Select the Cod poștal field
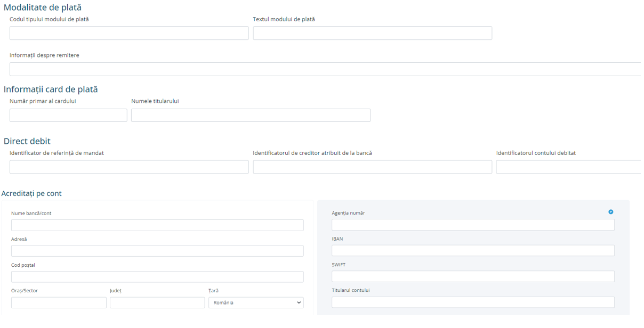Screen dimensions: 644x328 pos(157,277)
